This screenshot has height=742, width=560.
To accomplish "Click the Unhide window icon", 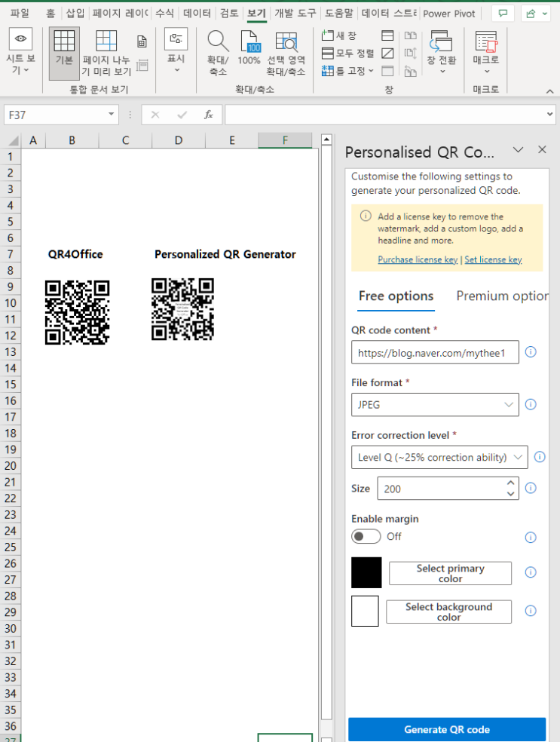I will pyautogui.click(x=387, y=71).
